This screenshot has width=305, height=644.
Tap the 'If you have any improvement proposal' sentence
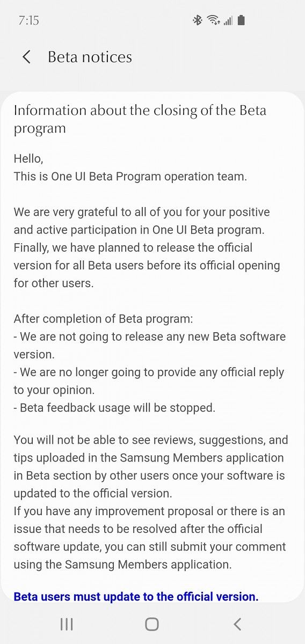(x=150, y=537)
